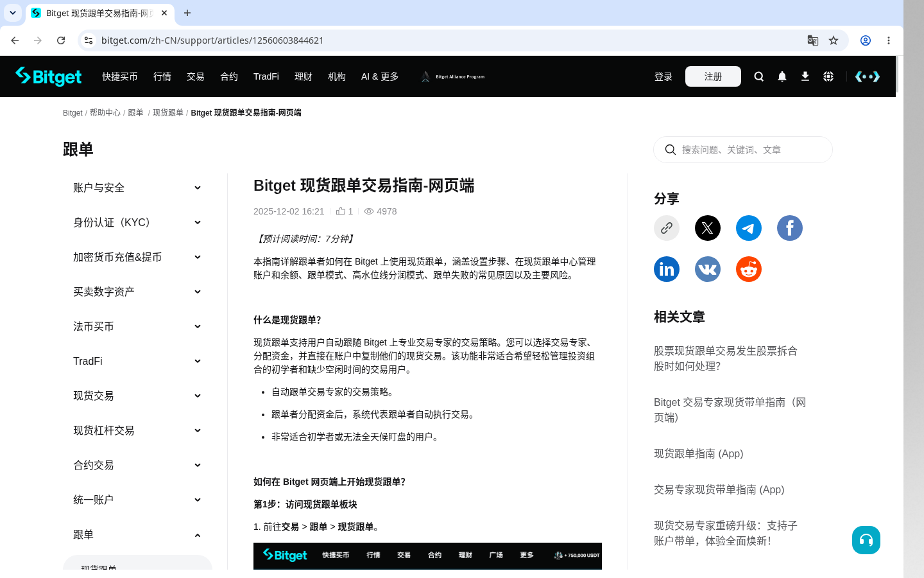Click the 登录 login link
924x578 pixels.
663,76
